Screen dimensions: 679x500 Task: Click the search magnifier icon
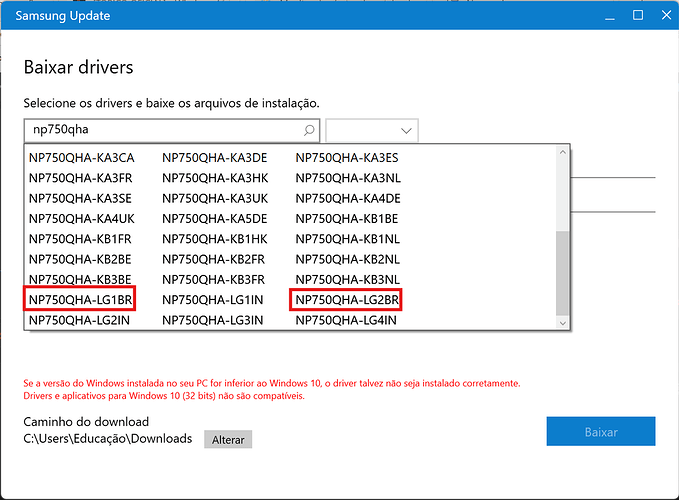309,130
